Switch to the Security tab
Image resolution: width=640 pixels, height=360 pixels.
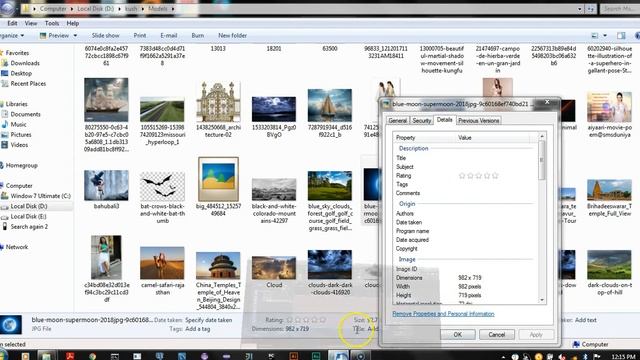tap(421, 121)
